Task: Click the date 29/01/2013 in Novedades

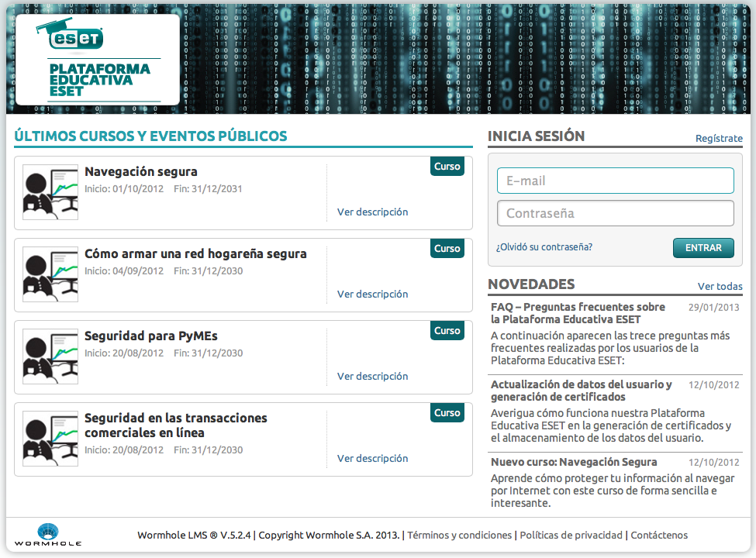Action: coord(713,308)
